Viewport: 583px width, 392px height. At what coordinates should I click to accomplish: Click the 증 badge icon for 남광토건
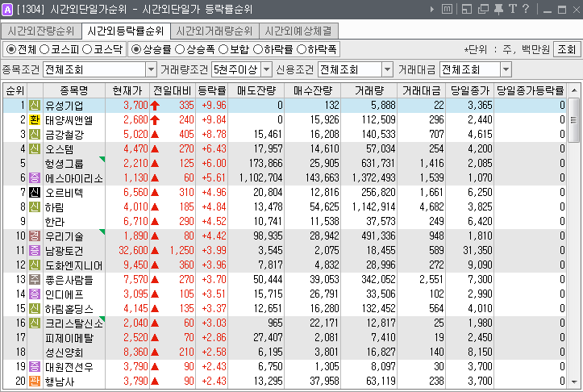(35, 250)
